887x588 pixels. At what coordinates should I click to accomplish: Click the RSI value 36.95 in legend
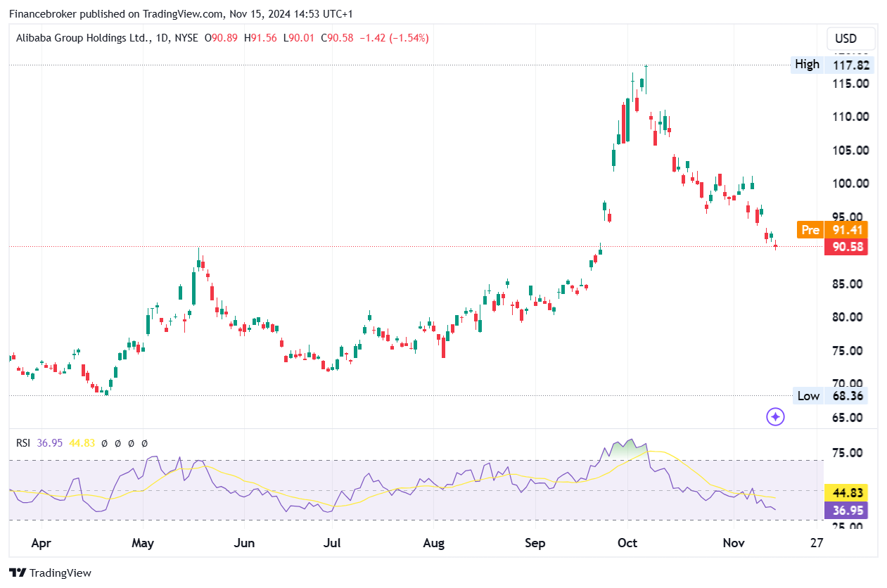(x=50, y=443)
